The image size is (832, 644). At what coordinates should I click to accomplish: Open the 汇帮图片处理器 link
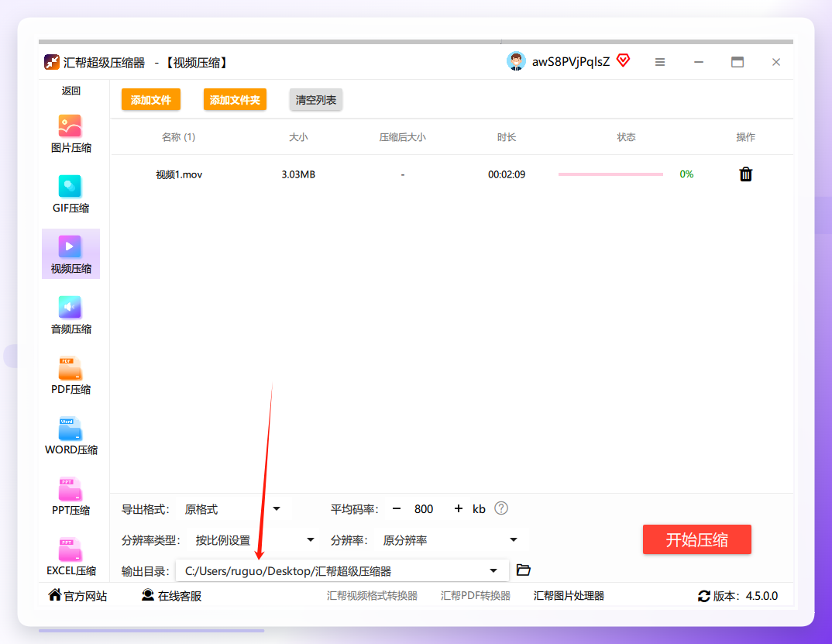569,596
